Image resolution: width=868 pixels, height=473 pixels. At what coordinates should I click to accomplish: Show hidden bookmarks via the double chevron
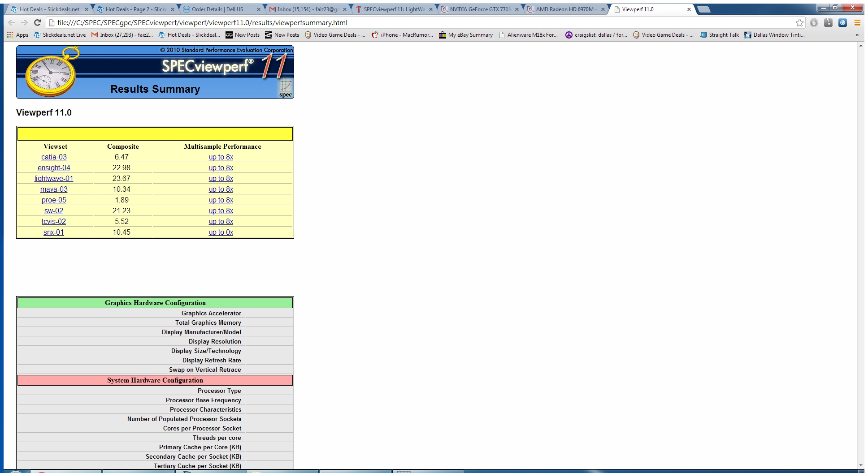click(857, 35)
